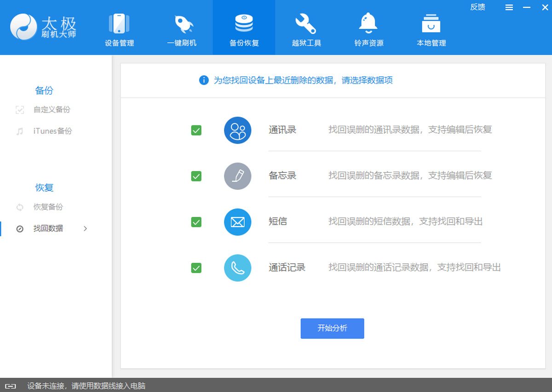Uncheck the 通讯录 checkbox

tap(196, 131)
